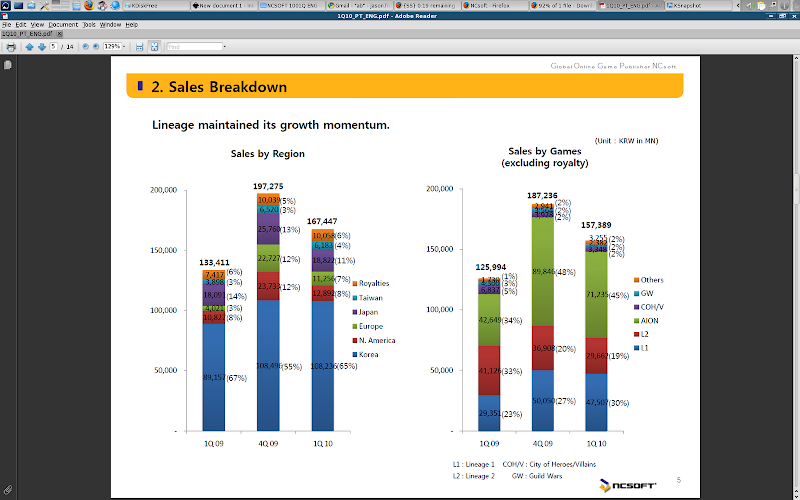
Task: Click the page number field showing 5
Action: coord(53,46)
